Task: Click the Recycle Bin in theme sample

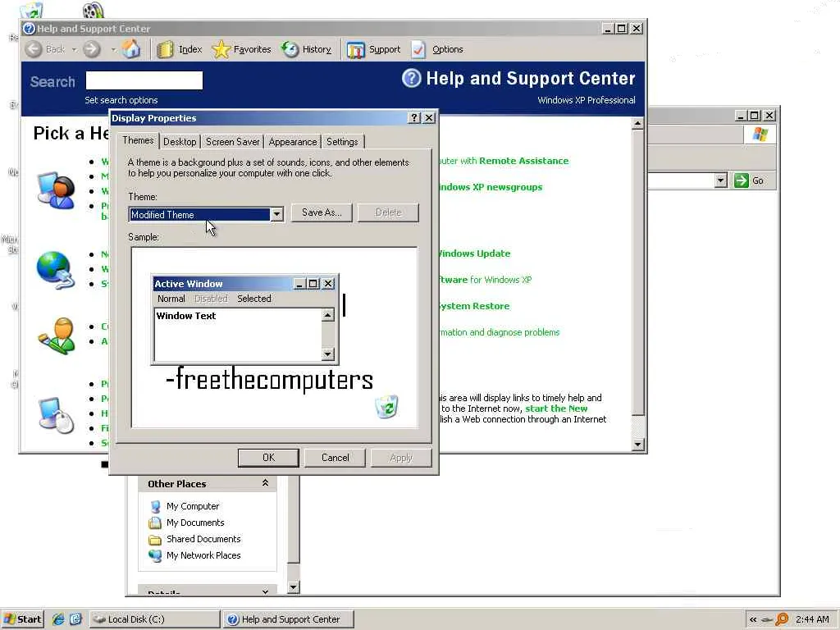Action: click(386, 407)
